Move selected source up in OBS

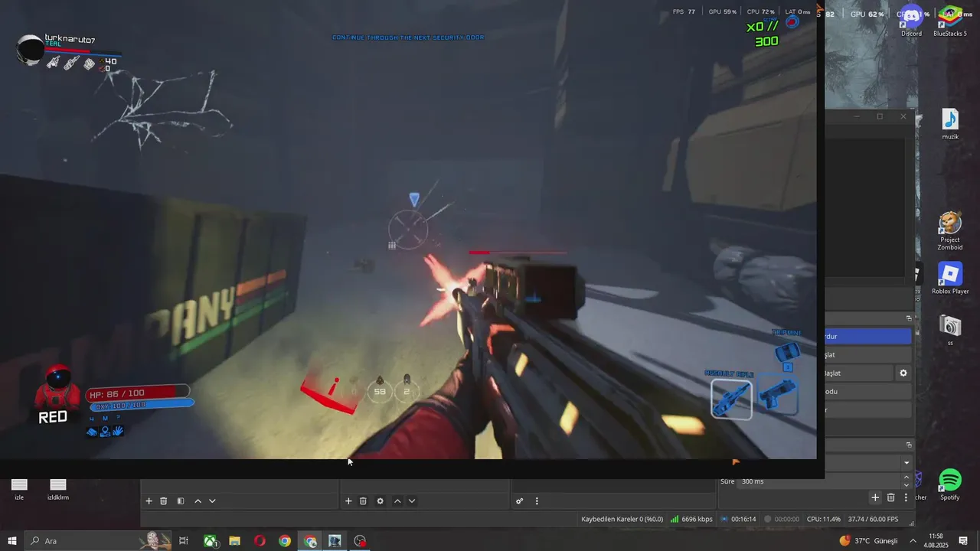397,501
